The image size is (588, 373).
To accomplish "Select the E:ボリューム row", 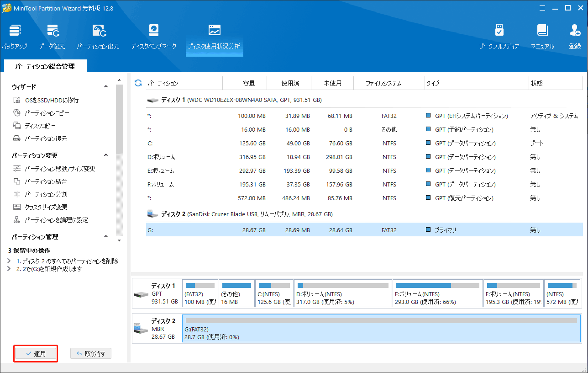I will 364,171.
